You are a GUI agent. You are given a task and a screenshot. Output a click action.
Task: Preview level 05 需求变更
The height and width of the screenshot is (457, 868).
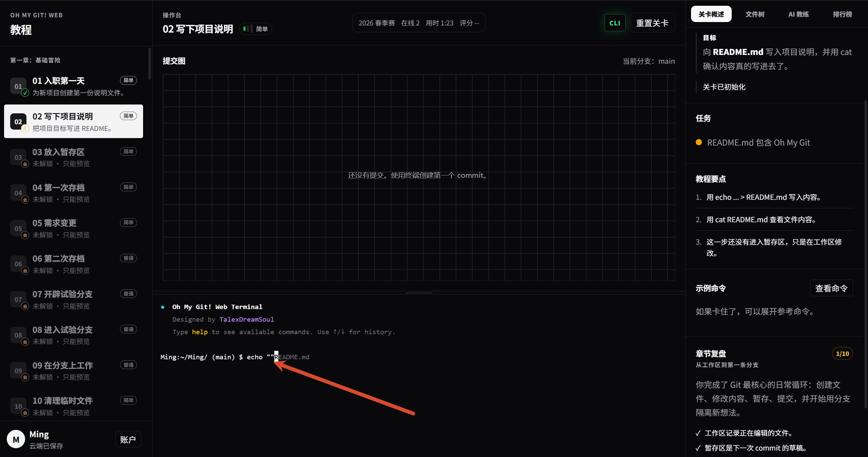pyautogui.click(x=74, y=228)
